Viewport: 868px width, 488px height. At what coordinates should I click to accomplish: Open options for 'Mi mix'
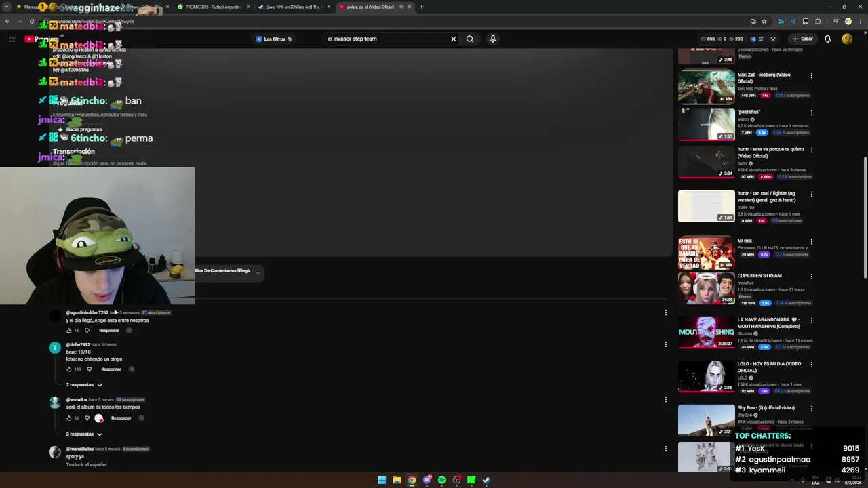pyautogui.click(x=812, y=241)
